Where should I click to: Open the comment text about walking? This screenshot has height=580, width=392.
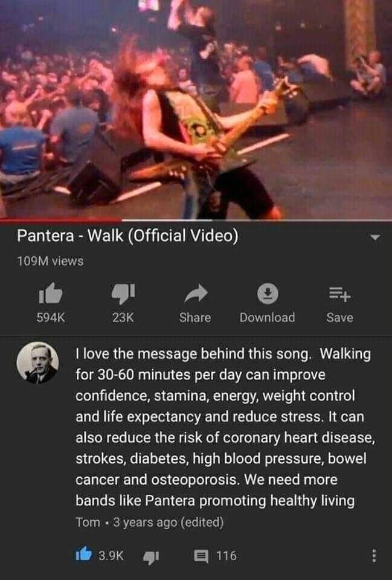[x=225, y=427]
